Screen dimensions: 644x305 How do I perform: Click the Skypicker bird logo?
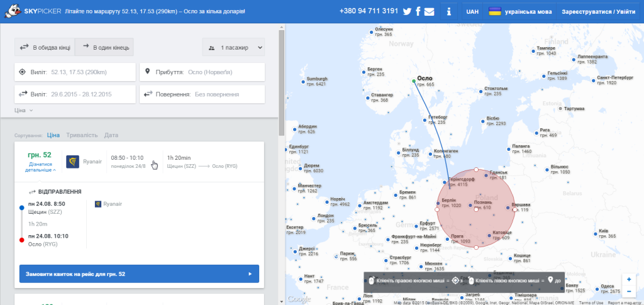11,11
